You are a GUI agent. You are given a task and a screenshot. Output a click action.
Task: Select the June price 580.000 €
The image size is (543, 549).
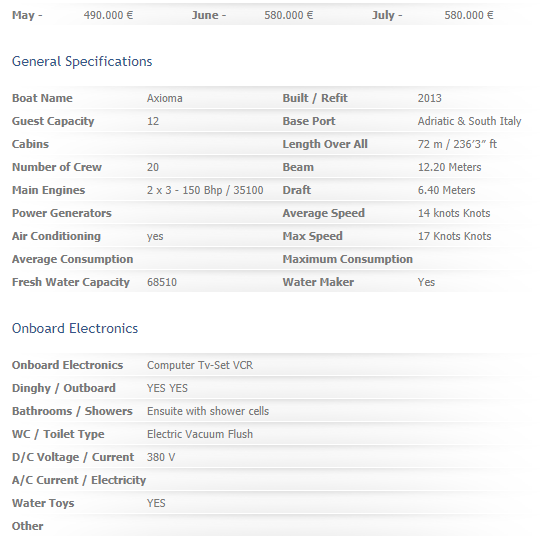click(288, 15)
